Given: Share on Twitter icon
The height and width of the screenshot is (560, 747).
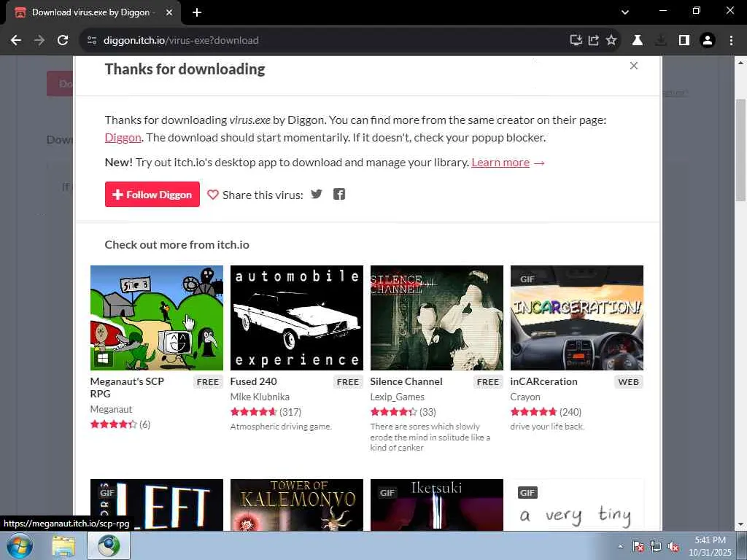Looking at the screenshot, I should pyautogui.click(x=317, y=194).
